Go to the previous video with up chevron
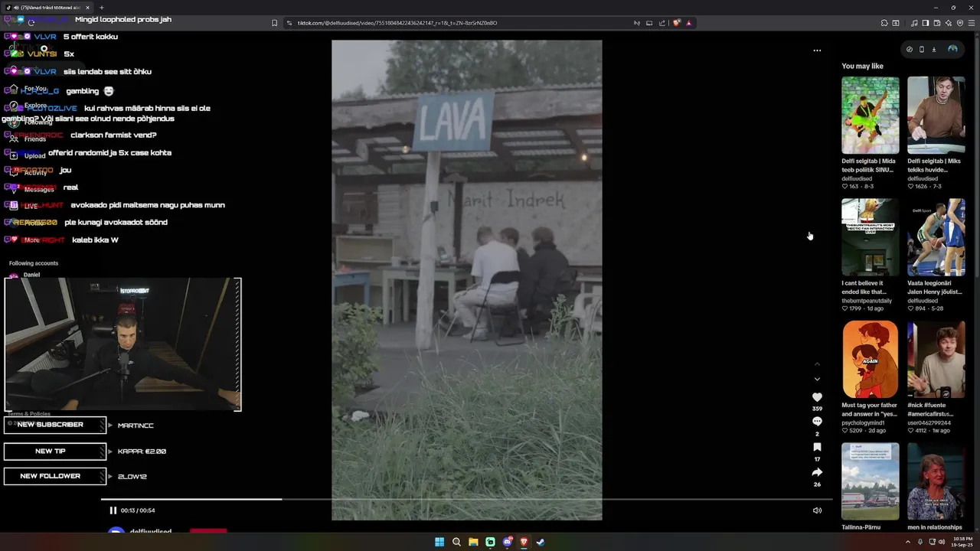This screenshot has width=980, height=551. [817, 364]
